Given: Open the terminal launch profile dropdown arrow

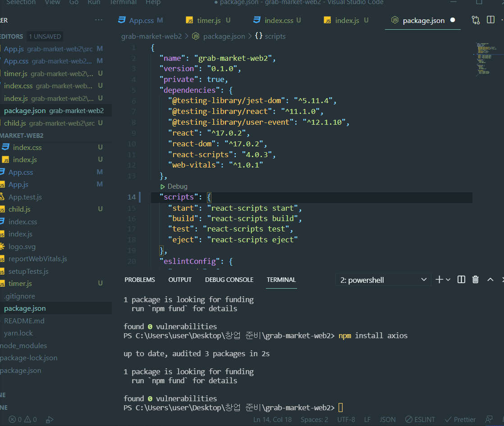Looking at the screenshot, I should point(448,280).
